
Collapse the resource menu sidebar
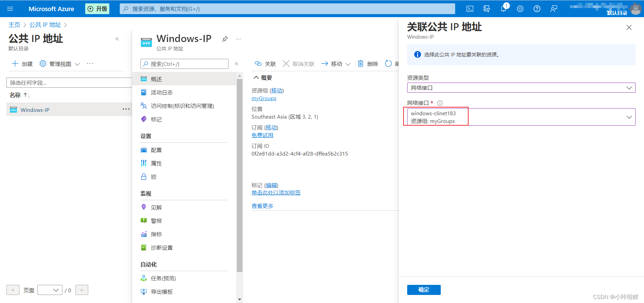pyautogui.click(x=236, y=64)
